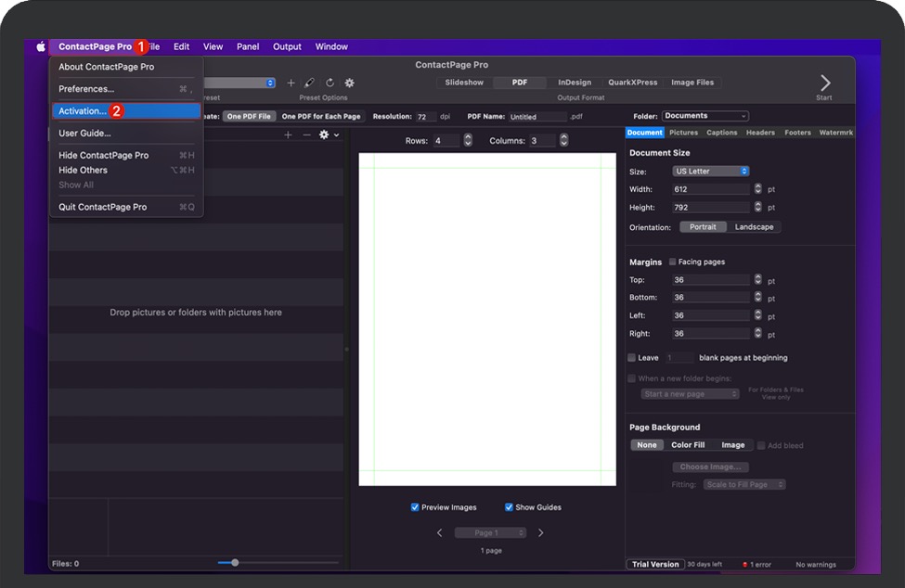The height and width of the screenshot is (588, 905).
Task: Open the Folder Documents dropdown
Action: (x=705, y=116)
